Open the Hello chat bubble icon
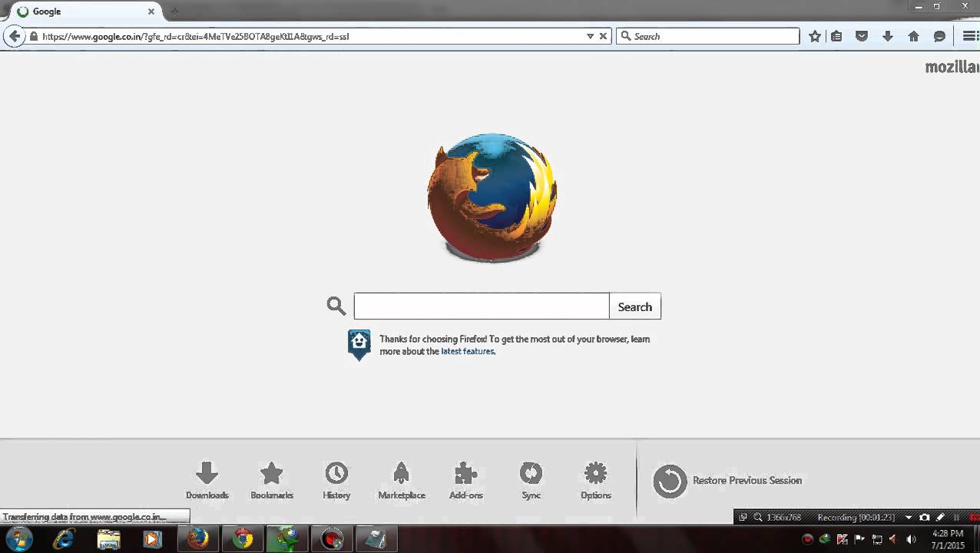The image size is (980, 553). point(939,36)
